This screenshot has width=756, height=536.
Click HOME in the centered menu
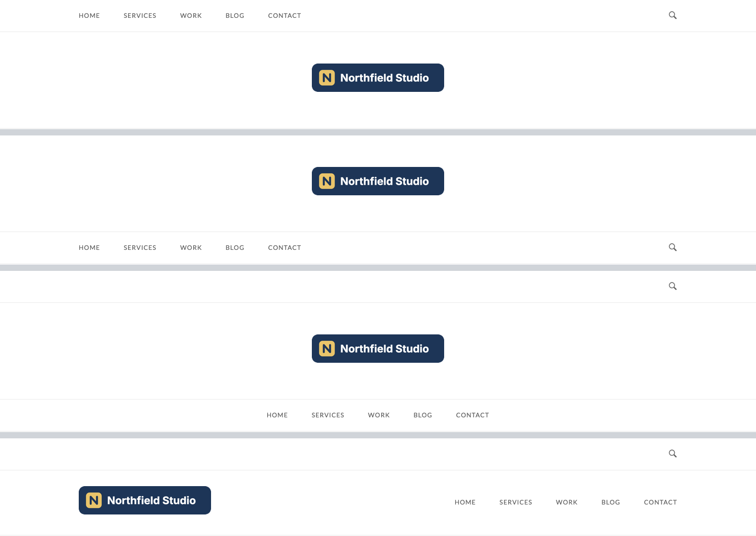tap(277, 415)
